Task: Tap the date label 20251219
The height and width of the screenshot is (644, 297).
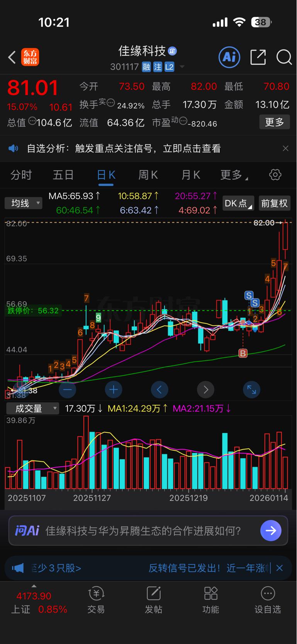Action: pyautogui.click(x=188, y=498)
